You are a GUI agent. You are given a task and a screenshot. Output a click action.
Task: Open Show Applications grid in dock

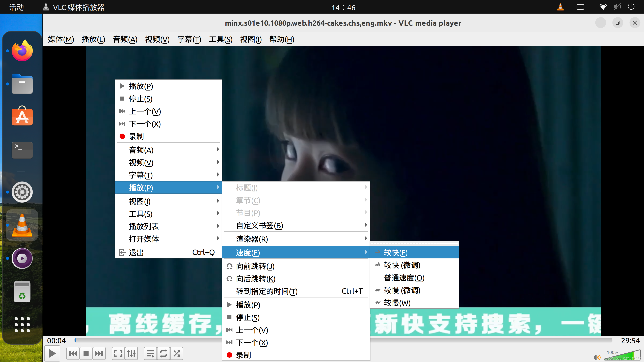pos(22,324)
